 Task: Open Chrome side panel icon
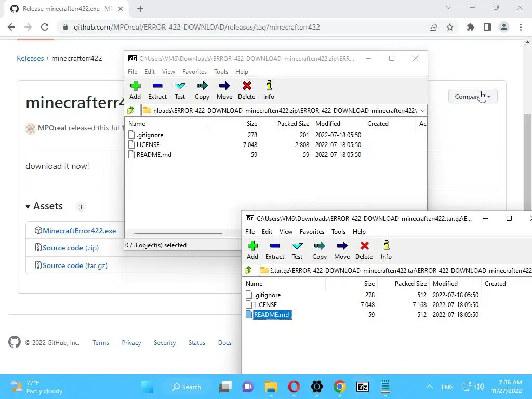pyautogui.click(x=487, y=27)
